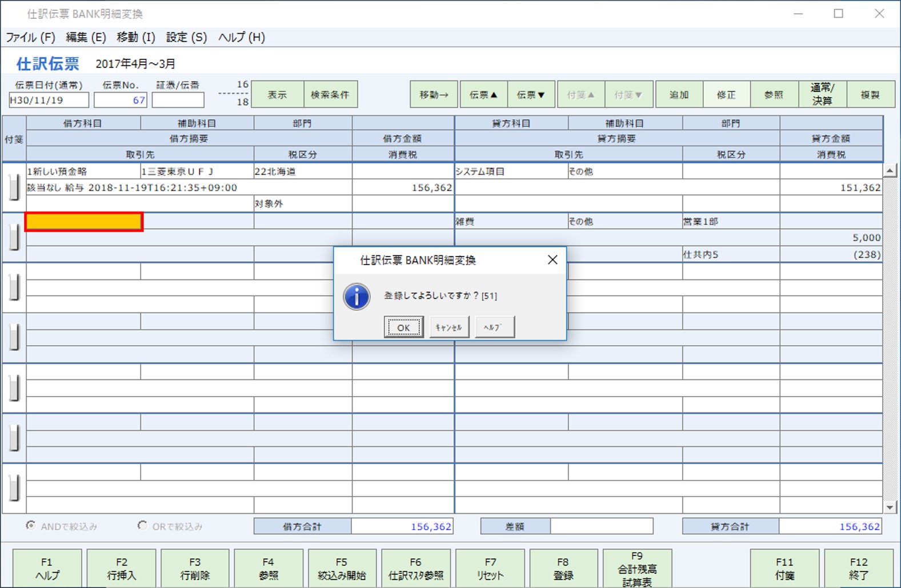Open the 検索条件 search conditions
901x588 pixels.
point(330,94)
